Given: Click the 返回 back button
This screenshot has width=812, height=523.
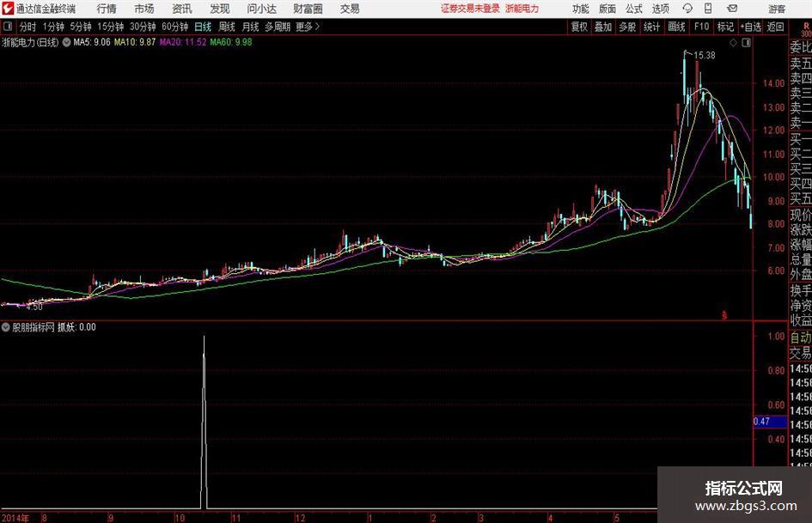Looking at the screenshot, I should point(775,27).
